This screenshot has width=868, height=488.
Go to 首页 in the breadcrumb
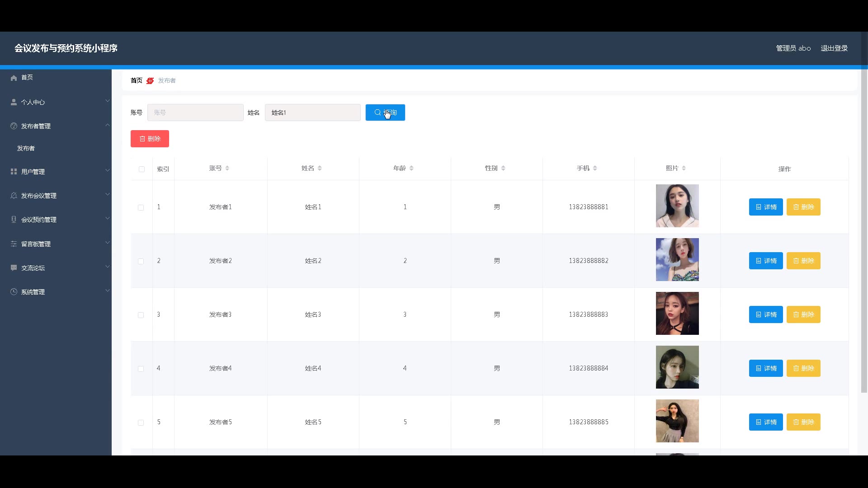[136, 80]
